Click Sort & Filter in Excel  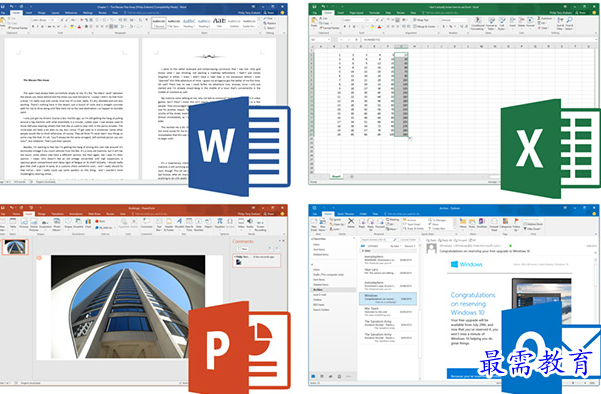point(560,24)
